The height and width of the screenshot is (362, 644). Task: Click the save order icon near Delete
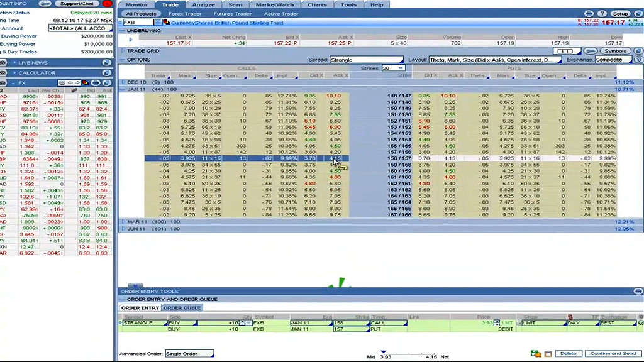[536, 354]
